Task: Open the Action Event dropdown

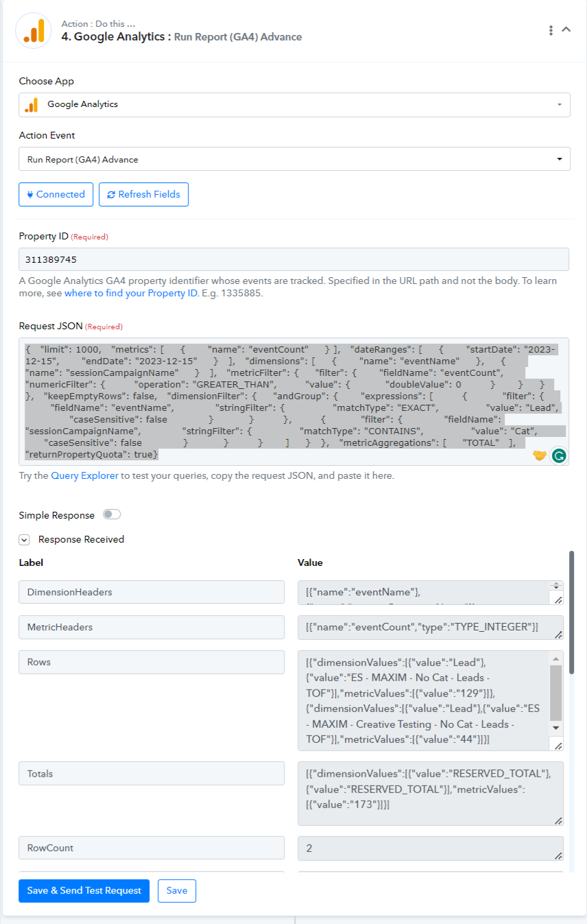Action: [x=294, y=159]
